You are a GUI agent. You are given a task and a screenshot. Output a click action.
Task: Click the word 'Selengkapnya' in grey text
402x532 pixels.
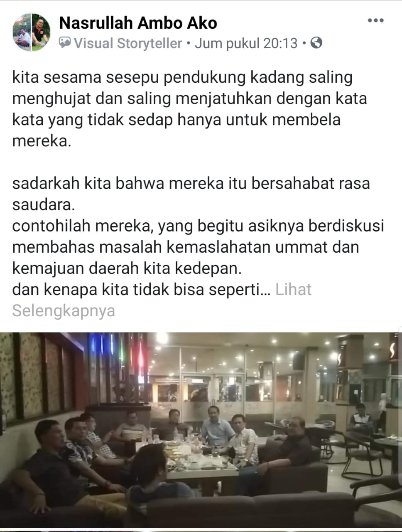(64, 311)
